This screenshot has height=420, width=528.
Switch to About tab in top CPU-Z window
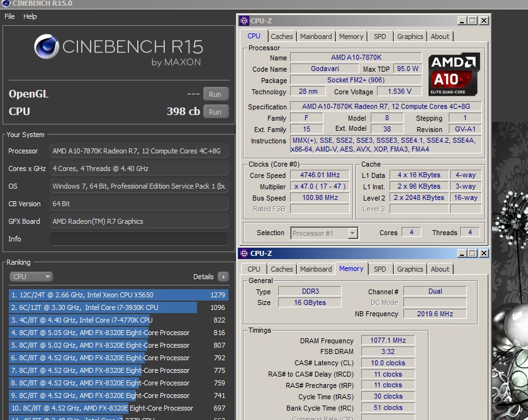pyautogui.click(x=440, y=36)
